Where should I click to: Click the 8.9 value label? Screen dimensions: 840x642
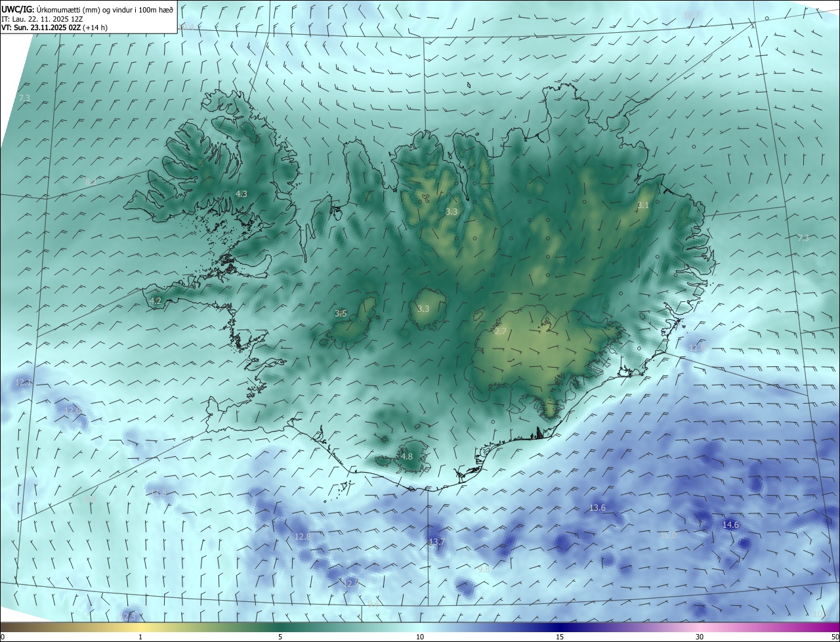coord(91,500)
